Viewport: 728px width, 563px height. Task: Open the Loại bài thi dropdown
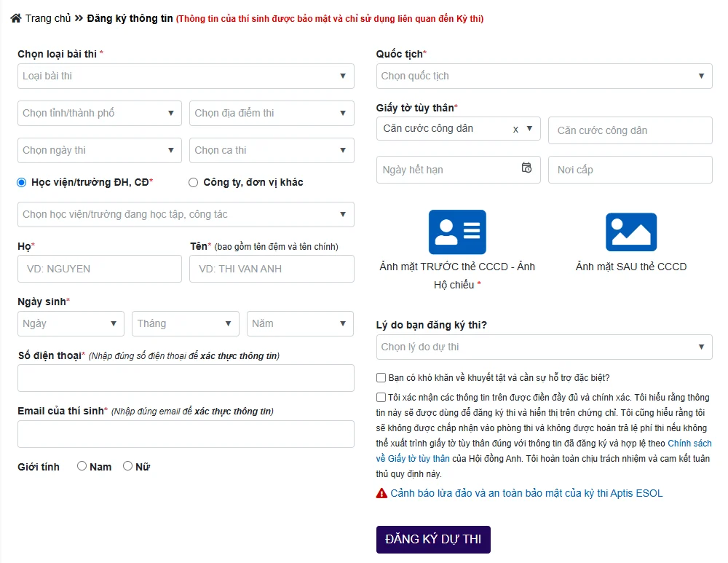point(186,76)
